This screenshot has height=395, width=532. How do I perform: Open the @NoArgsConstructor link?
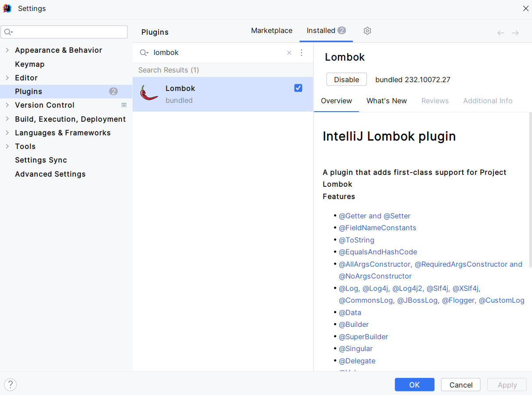coord(375,276)
